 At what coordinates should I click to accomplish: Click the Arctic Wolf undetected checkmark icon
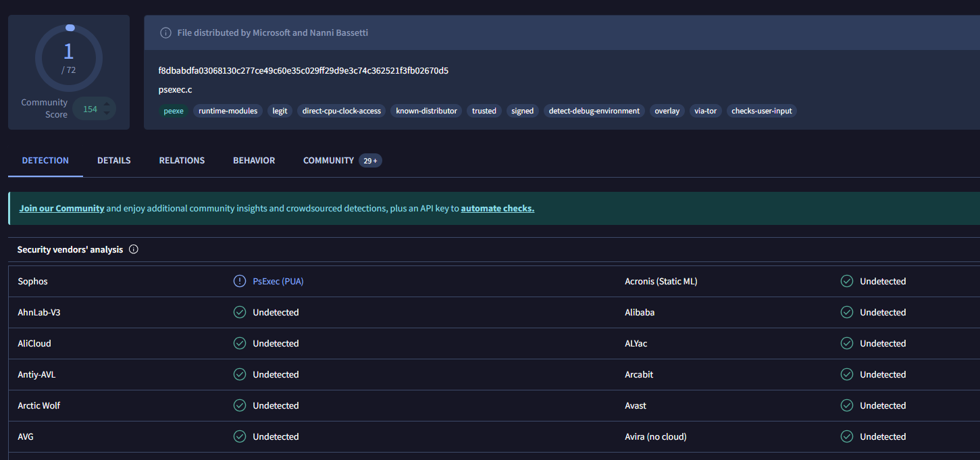(x=239, y=405)
